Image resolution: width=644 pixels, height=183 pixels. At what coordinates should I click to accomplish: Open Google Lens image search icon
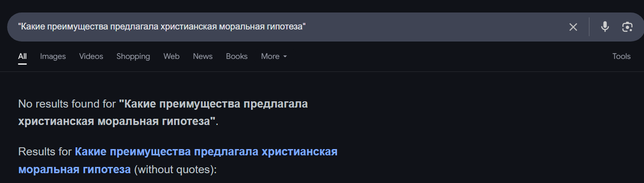click(x=627, y=27)
